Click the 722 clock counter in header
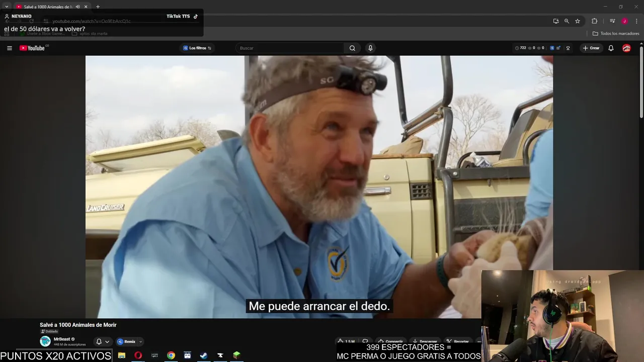Viewport: 644px width, 362px height. [x=520, y=48]
